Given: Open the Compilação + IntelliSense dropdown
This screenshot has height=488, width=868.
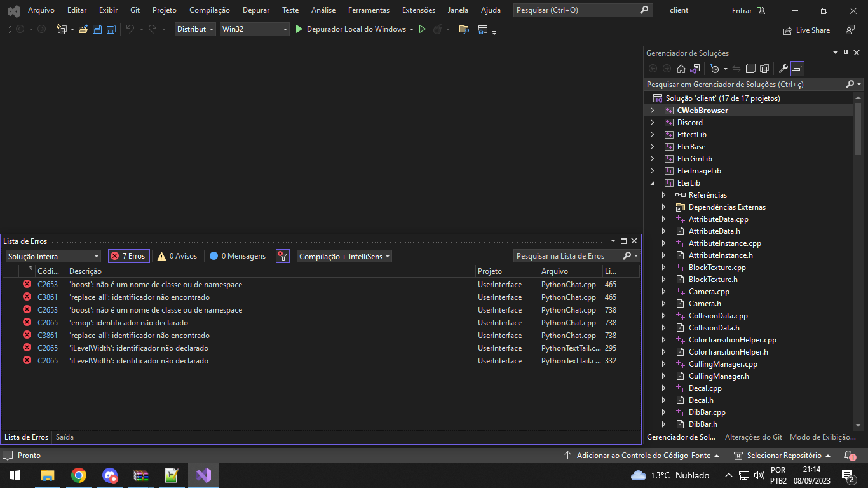Looking at the screenshot, I should coord(344,256).
